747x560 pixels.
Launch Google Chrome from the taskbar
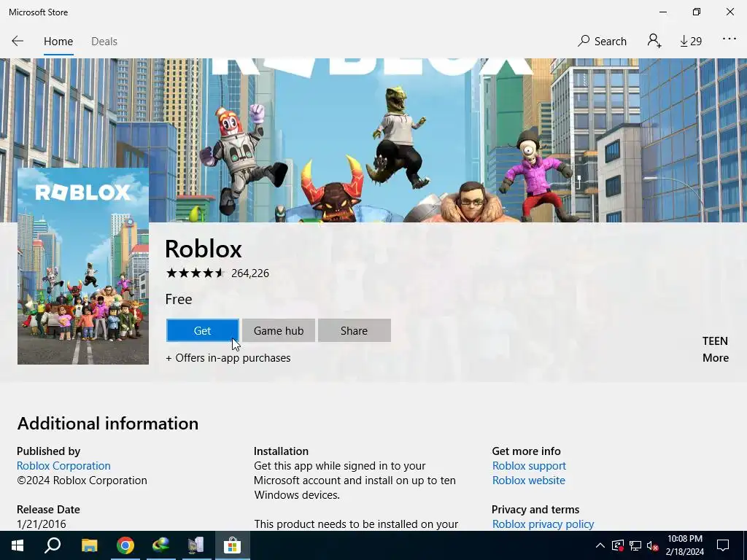tap(125, 545)
